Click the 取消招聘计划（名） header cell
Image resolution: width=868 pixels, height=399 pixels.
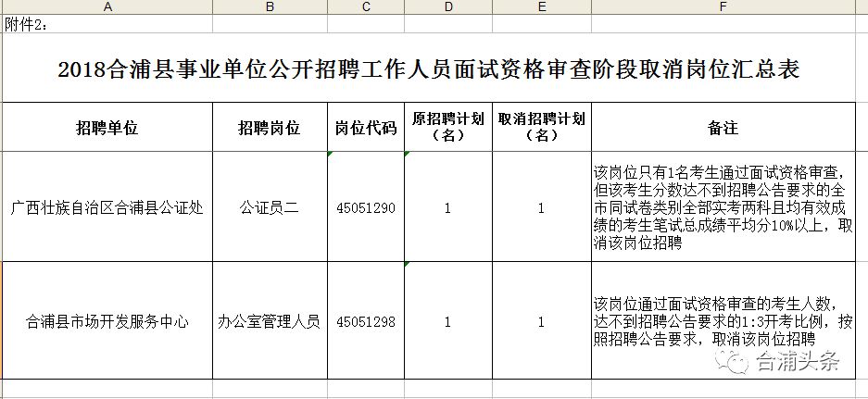(542, 127)
